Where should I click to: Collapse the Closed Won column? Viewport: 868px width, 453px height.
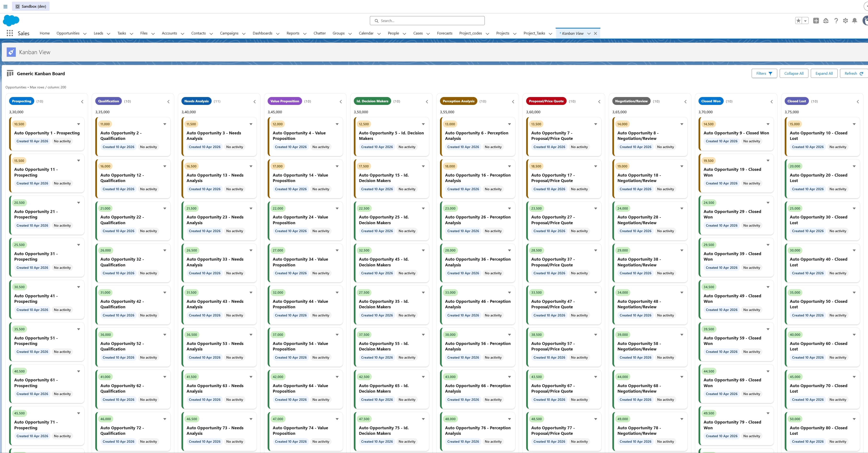click(772, 102)
